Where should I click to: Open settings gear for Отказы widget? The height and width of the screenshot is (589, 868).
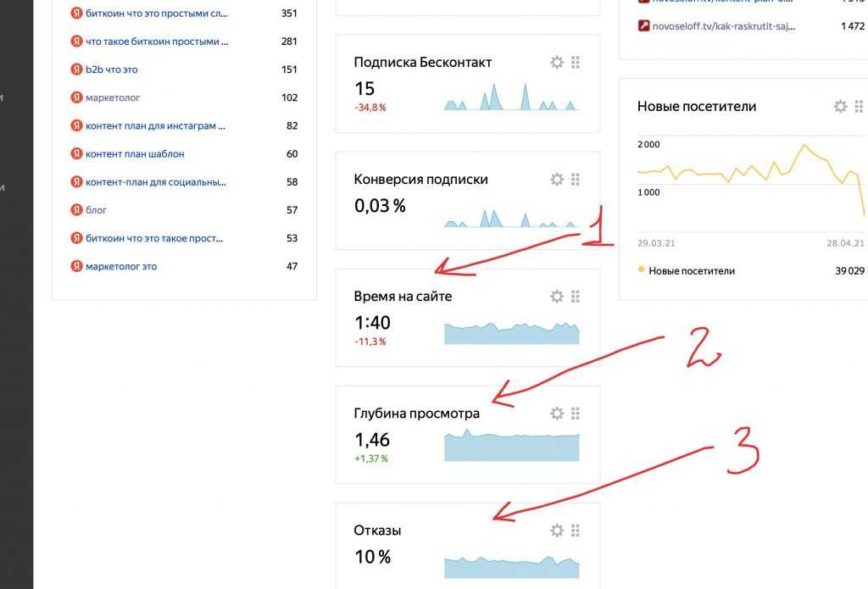[x=557, y=530]
